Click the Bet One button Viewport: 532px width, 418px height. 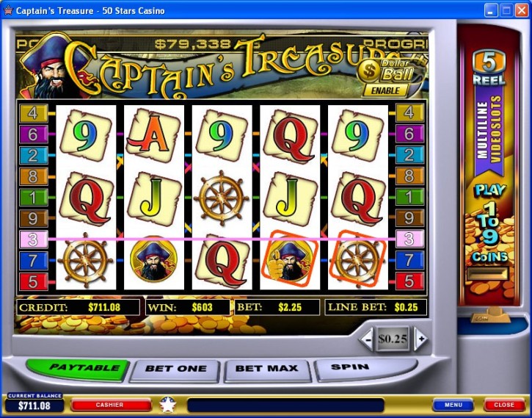(175, 370)
